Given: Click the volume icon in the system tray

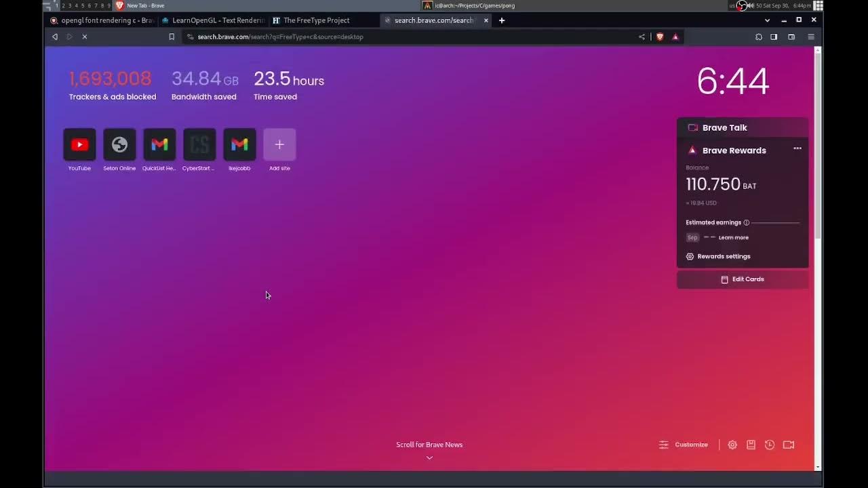Looking at the screenshot, I should [x=750, y=5].
